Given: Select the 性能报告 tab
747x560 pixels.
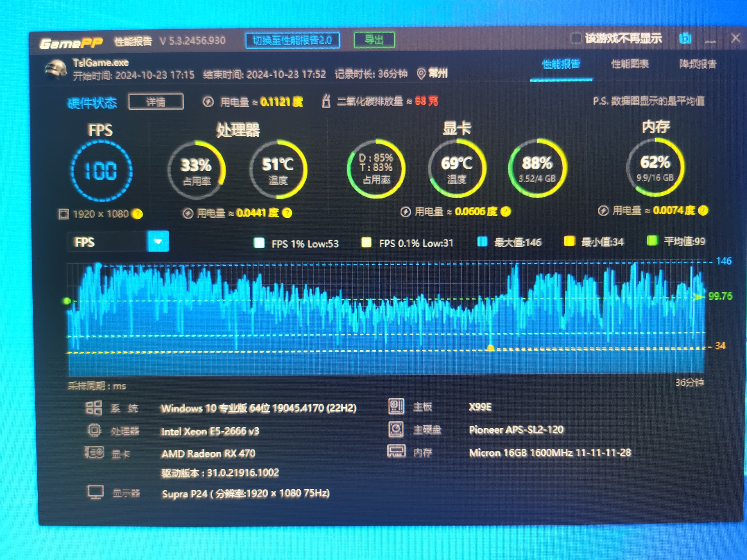Looking at the screenshot, I should (561, 64).
